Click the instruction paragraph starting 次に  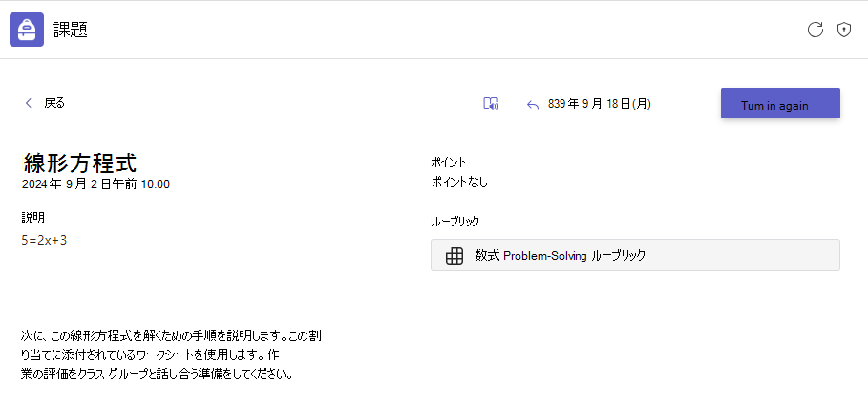pos(171,354)
